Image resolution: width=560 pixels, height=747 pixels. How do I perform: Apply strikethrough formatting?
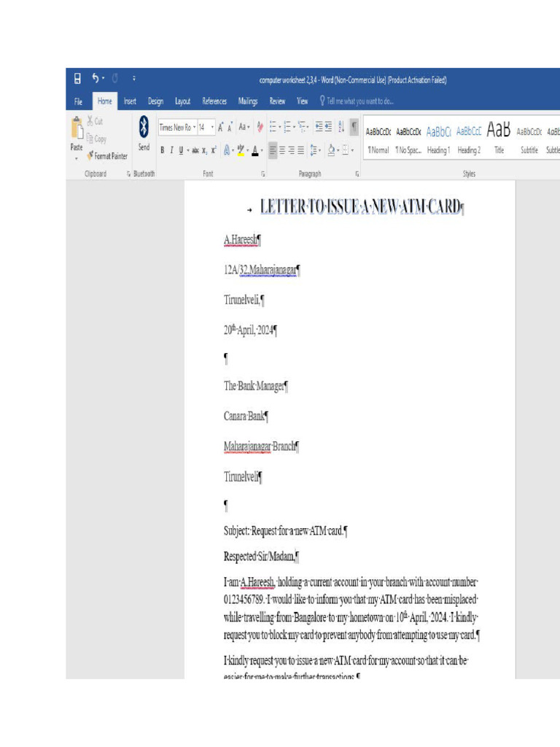[195, 150]
